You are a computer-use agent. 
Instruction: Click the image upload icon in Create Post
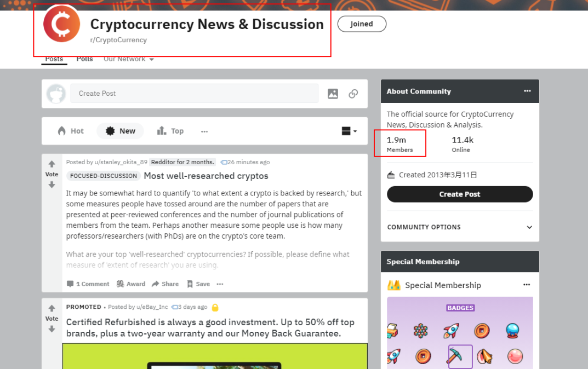pyautogui.click(x=333, y=94)
